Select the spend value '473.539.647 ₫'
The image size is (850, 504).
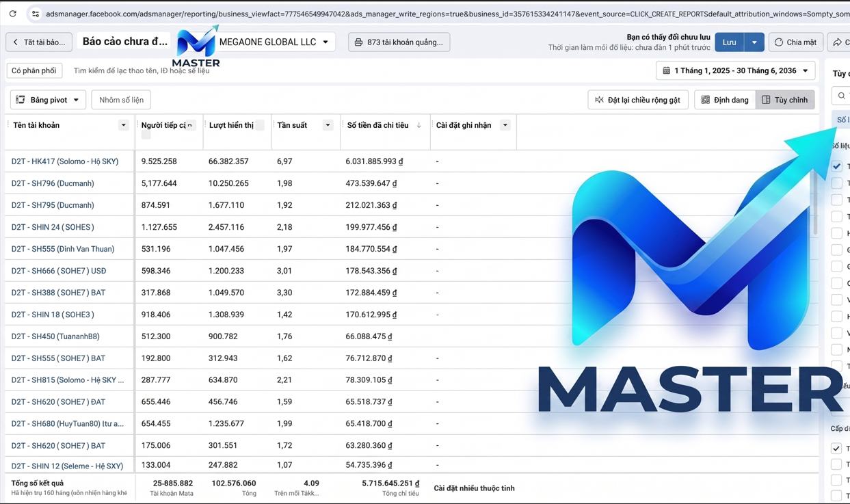[x=371, y=183]
